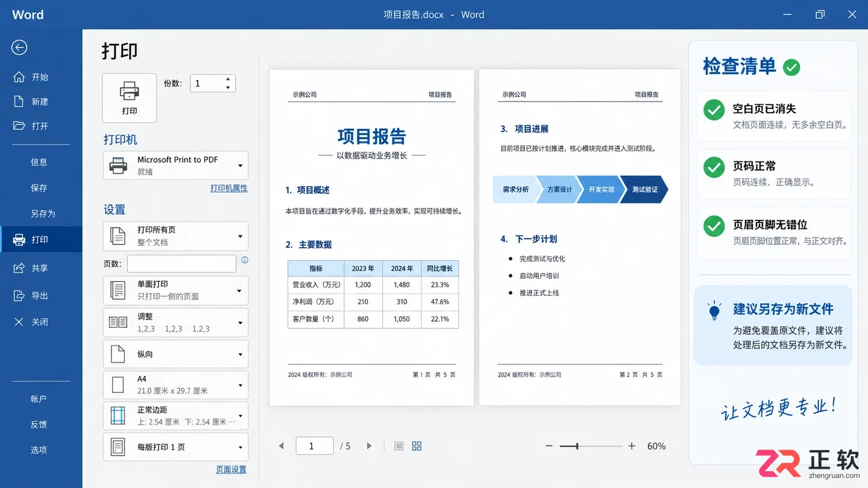Open the 正常边距 margins dropdown
The height and width of the screenshot is (488, 868).
176,416
